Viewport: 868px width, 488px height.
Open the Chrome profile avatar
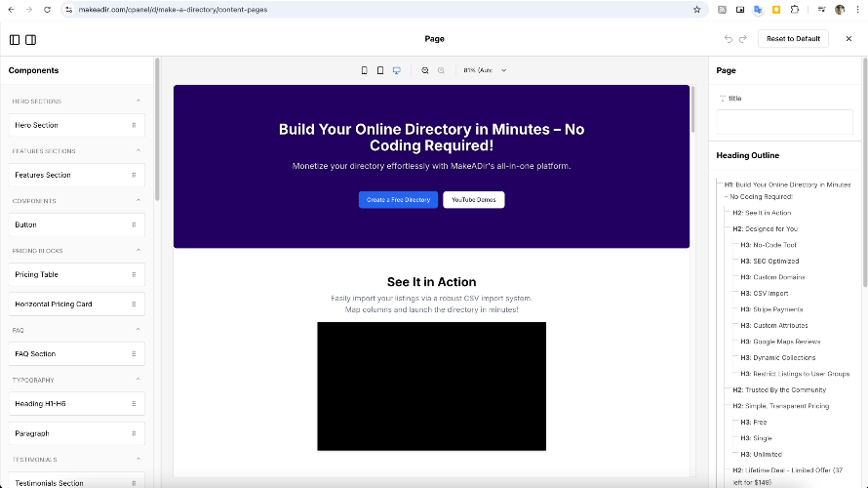[840, 10]
